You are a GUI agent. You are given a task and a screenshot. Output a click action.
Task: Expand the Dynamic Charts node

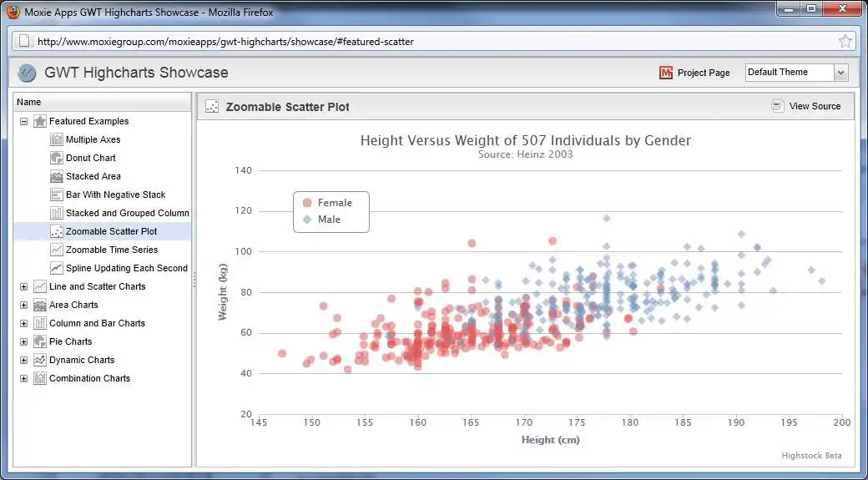[24, 360]
